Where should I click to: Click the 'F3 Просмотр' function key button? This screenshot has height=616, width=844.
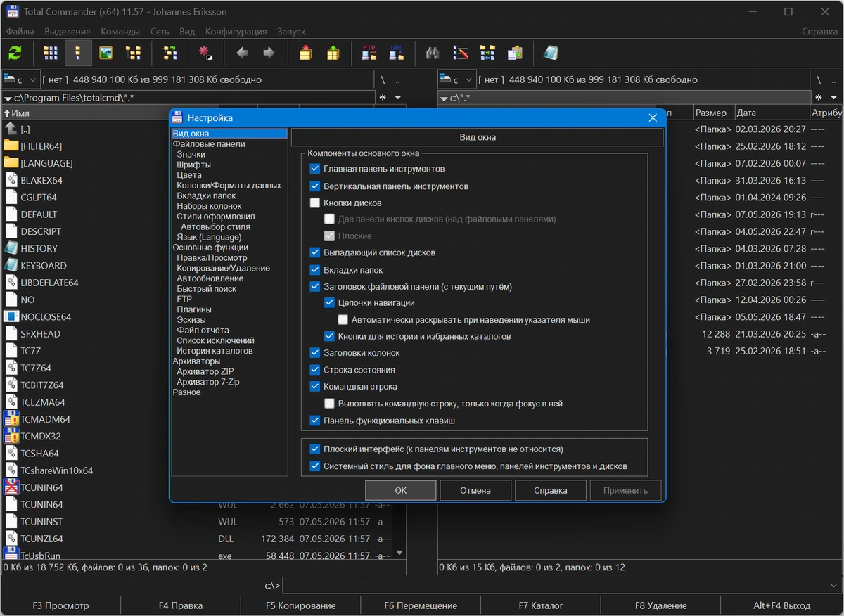tap(60, 605)
